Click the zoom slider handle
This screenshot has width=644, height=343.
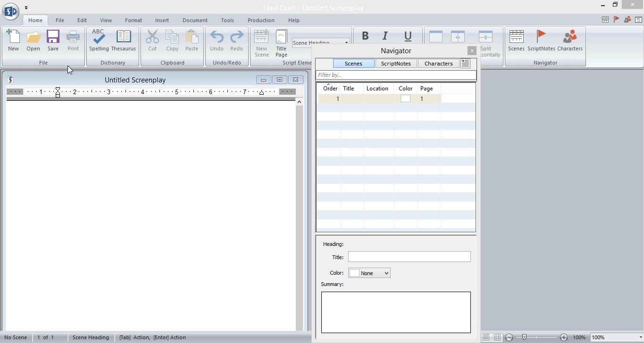(524, 337)
